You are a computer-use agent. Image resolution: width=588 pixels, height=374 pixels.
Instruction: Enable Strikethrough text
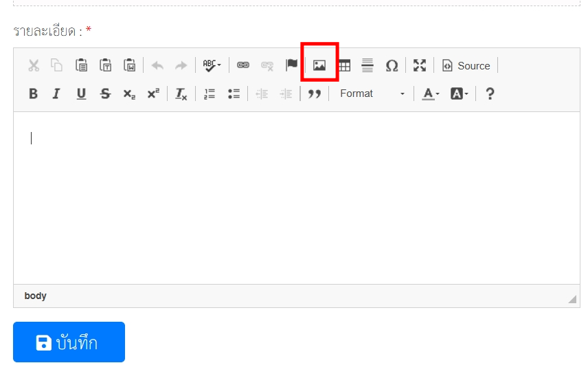pyautogui.click(x=105, y=94)
